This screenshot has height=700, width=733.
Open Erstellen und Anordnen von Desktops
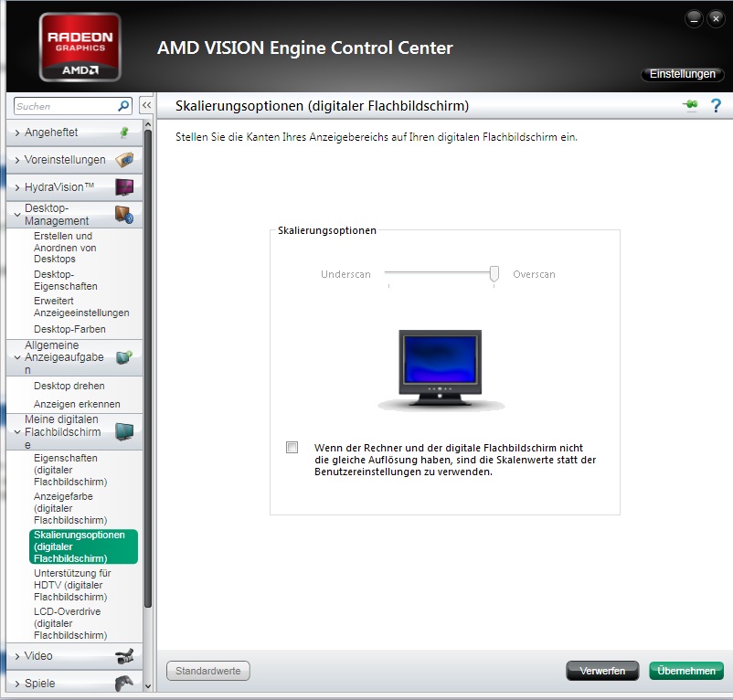click(x=65, y=248)
